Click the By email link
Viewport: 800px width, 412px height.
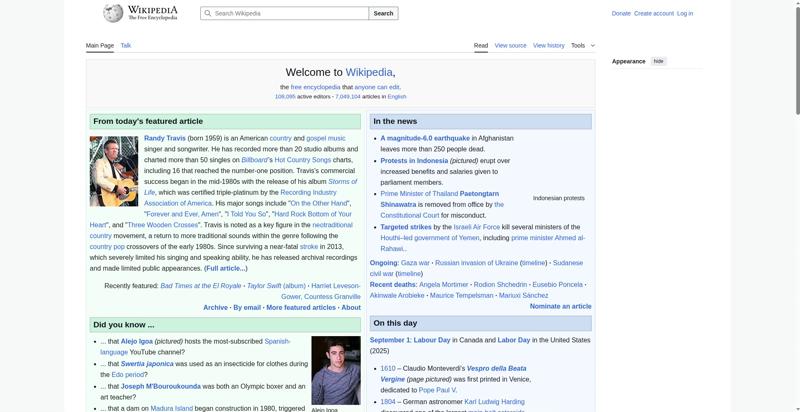247,307
